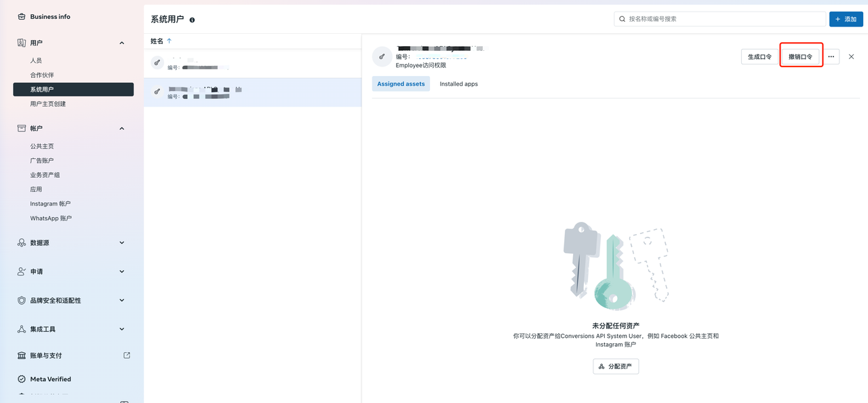The width and height of the screenshot is (868, 403).
Task: Open external link icon next to 账单与支付
Action: coord(127,355)
